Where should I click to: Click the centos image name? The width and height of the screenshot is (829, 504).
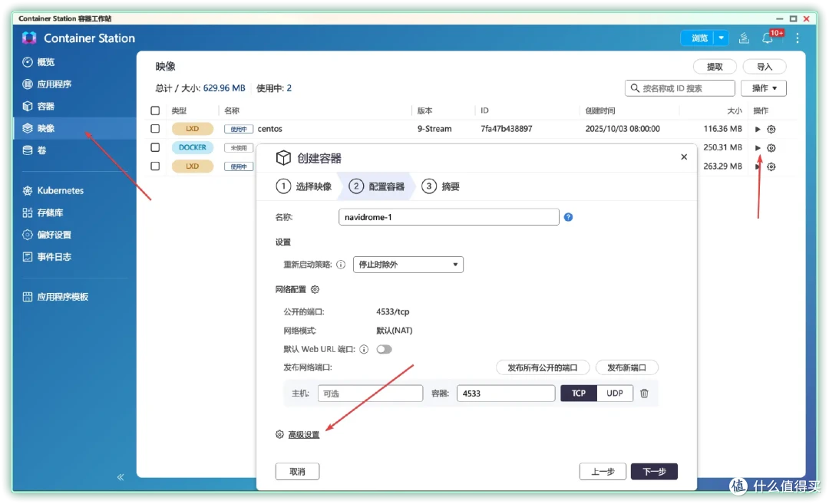[x=269, y=129]
